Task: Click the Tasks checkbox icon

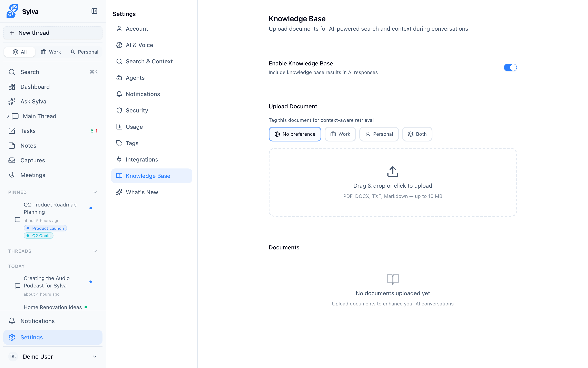Action: point(12,131)
